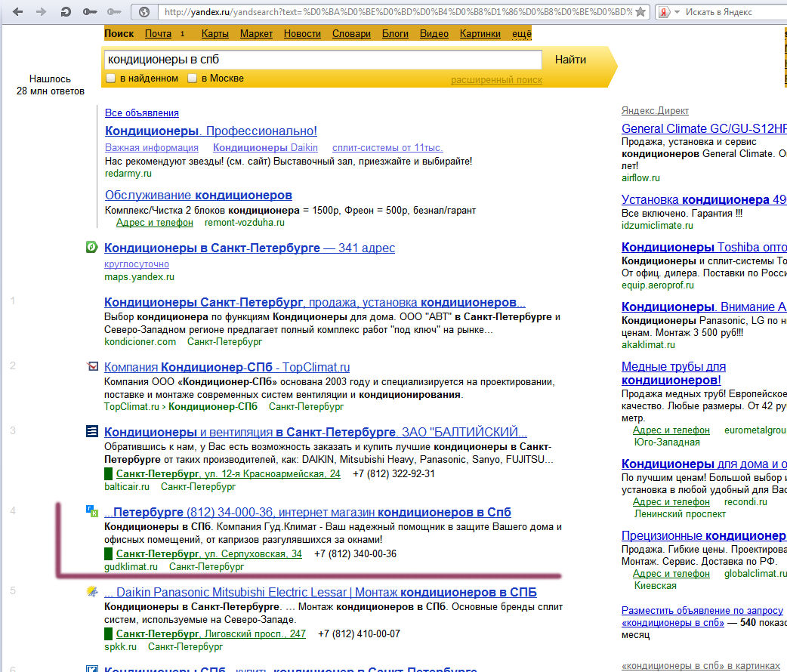Click the 'Найти' search button
Image resolution: width=787 pixels, height=672 pixels.
click(570, 60)
